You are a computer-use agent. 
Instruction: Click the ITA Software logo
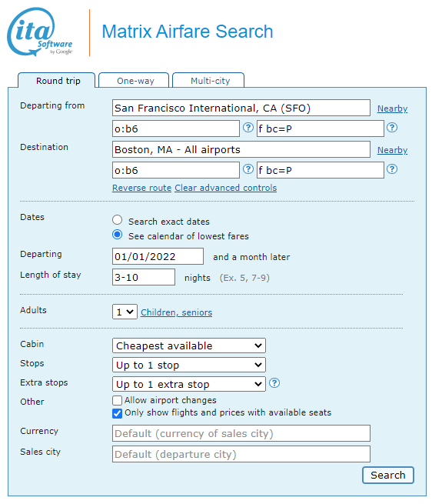click(x=40, y=32)
